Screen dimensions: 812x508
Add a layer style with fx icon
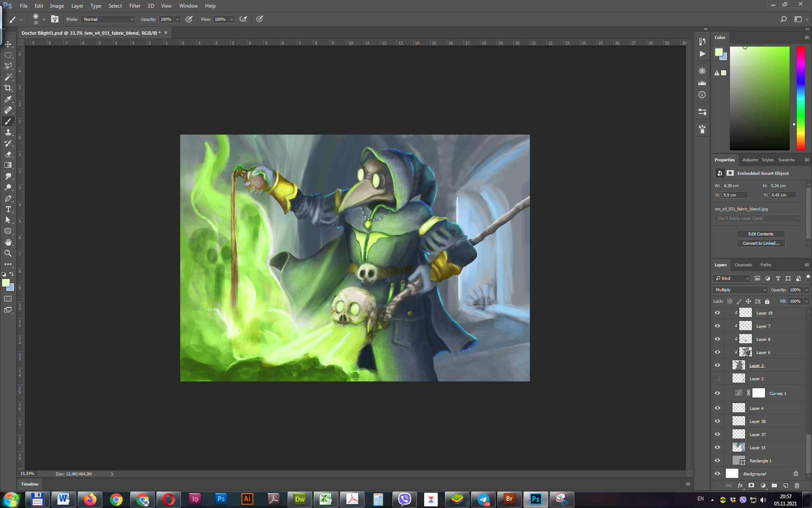(740, 486)
